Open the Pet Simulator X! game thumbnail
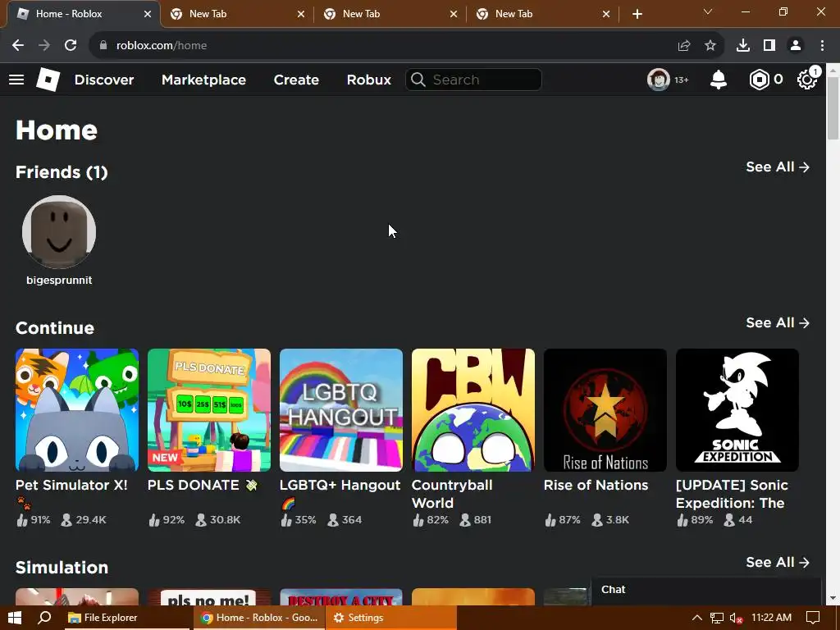The image size is (840, 630). tap(77, 410)
